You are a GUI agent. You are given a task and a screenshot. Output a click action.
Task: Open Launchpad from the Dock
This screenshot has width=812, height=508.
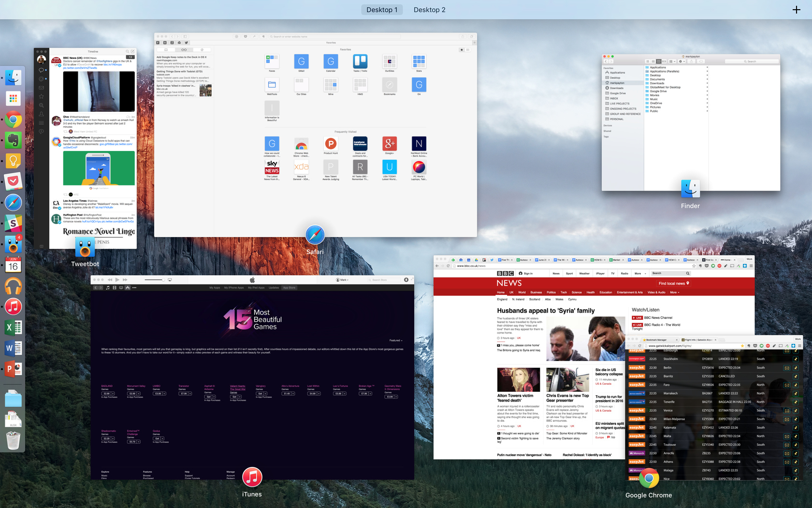(13, 99)
